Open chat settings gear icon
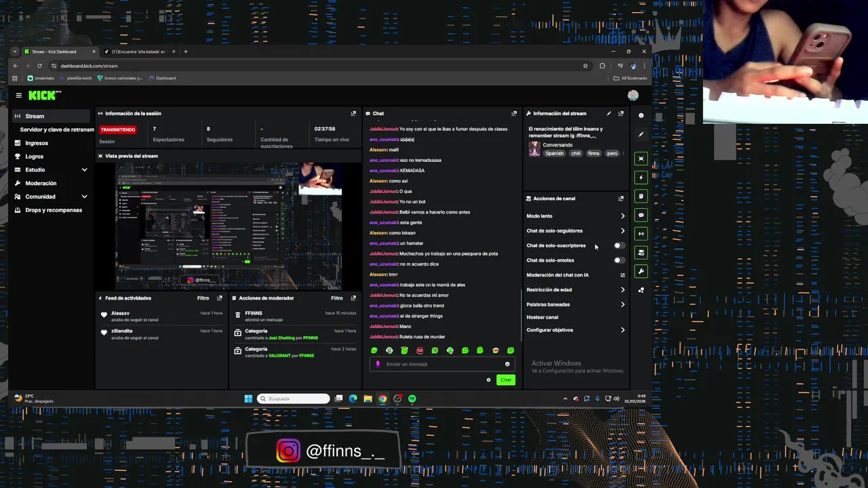The width and height of the screenshot is (868, 488). [488, 380]
